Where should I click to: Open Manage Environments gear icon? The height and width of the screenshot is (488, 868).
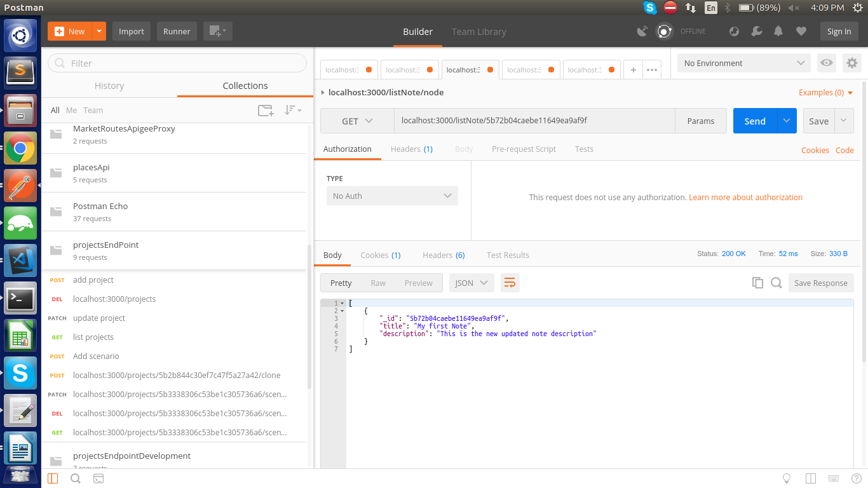tap(852, 63)
